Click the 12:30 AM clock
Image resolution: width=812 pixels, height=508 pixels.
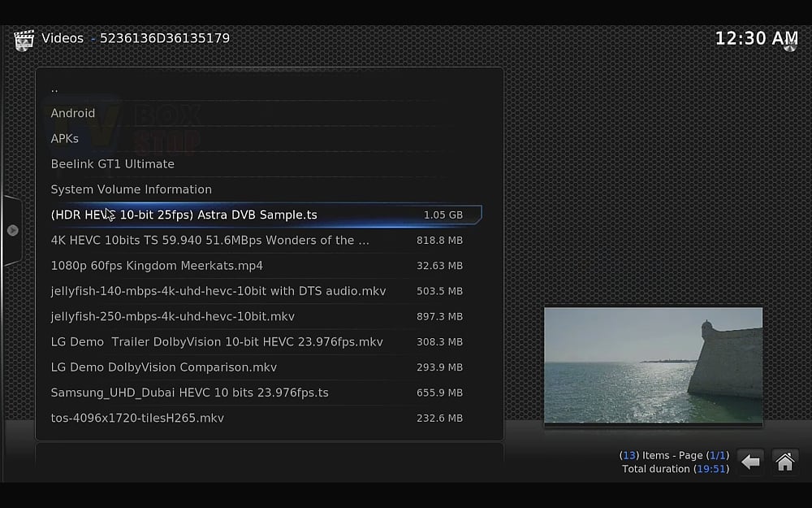click(756, 38)
